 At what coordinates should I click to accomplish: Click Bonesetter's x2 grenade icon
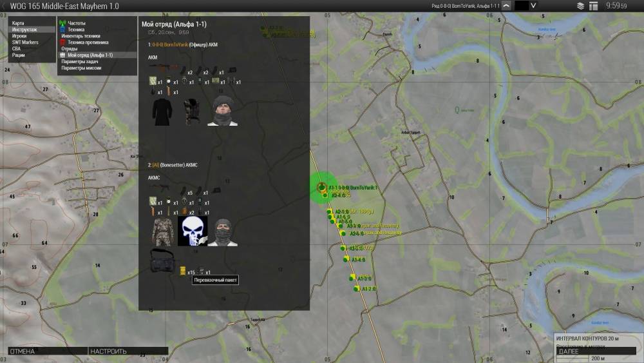click(x=184, y=211)
